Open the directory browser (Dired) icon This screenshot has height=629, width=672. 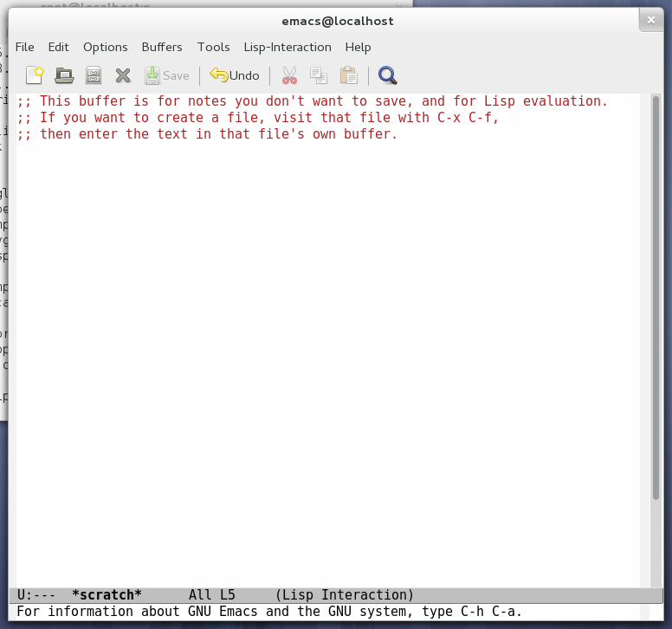[94, 75]
